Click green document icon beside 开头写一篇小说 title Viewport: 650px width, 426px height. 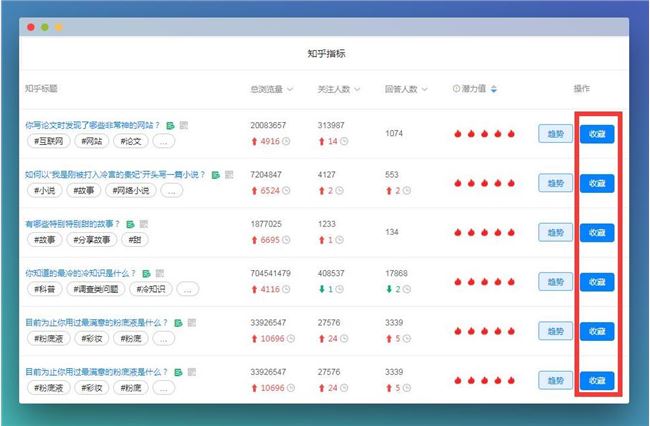(x=216, y=175)
